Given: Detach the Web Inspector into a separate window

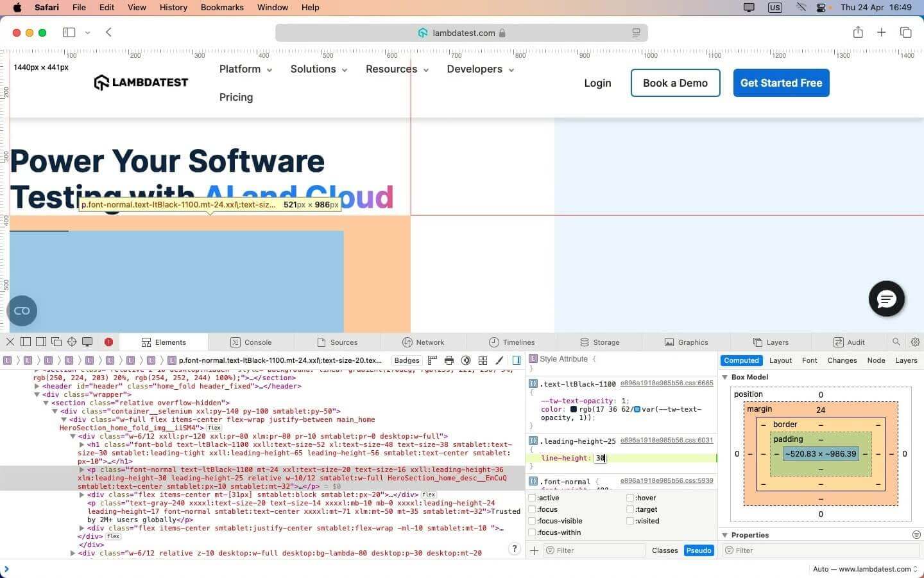Looking at the screenshot, I should (56, 342).
